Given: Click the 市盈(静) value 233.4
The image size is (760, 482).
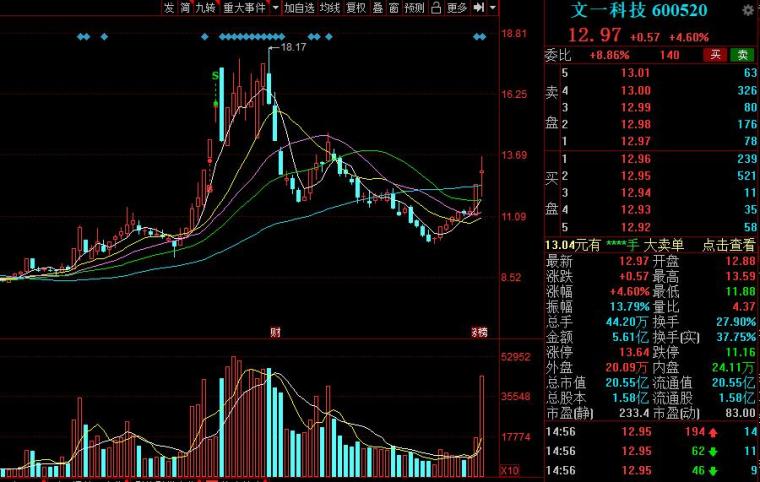Looking at the screenshot, I should [634, 413].
